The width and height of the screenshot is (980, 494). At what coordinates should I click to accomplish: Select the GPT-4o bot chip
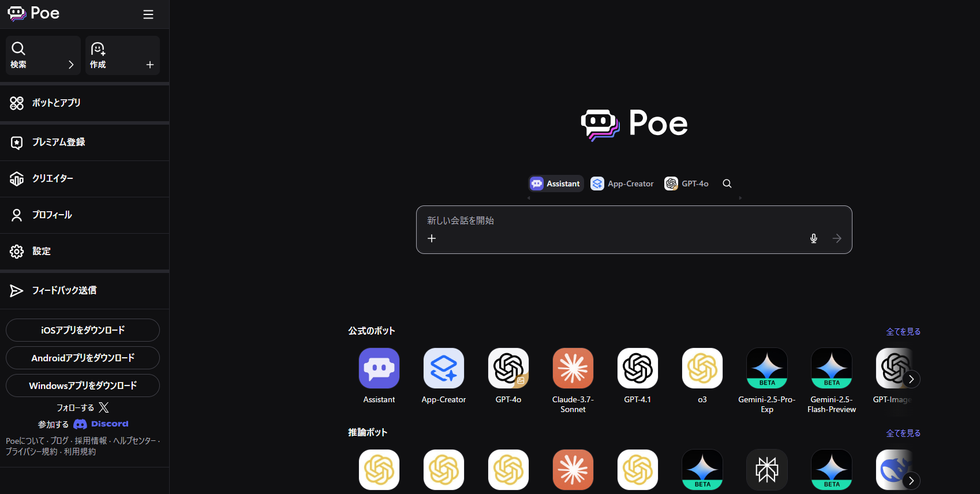coord(687,184)
